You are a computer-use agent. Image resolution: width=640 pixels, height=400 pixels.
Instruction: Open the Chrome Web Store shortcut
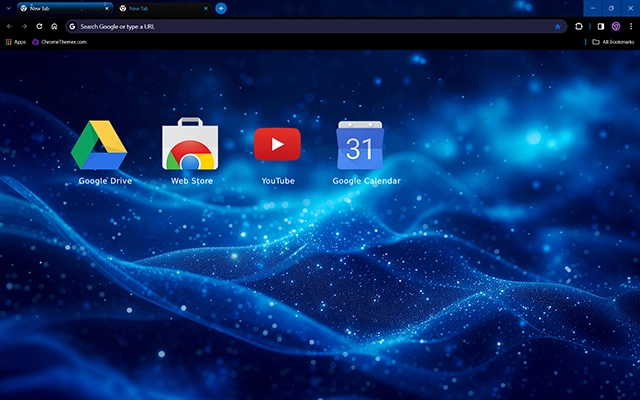191,152
